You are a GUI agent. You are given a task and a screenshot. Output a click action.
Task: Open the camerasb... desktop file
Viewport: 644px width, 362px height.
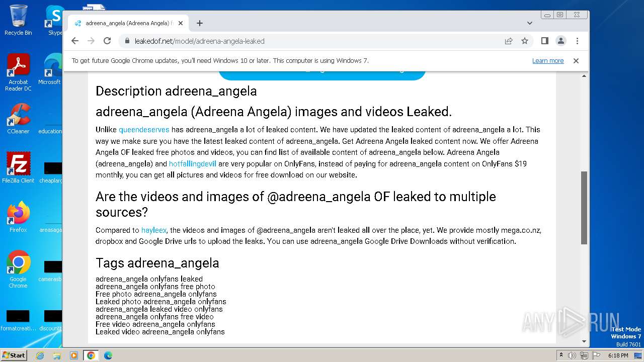click(50, 271)
